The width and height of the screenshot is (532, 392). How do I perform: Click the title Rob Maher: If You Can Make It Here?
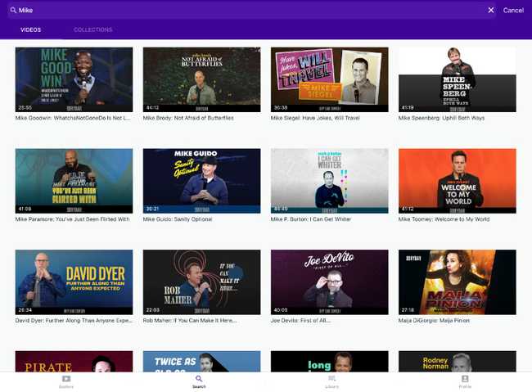coord(190,320)
